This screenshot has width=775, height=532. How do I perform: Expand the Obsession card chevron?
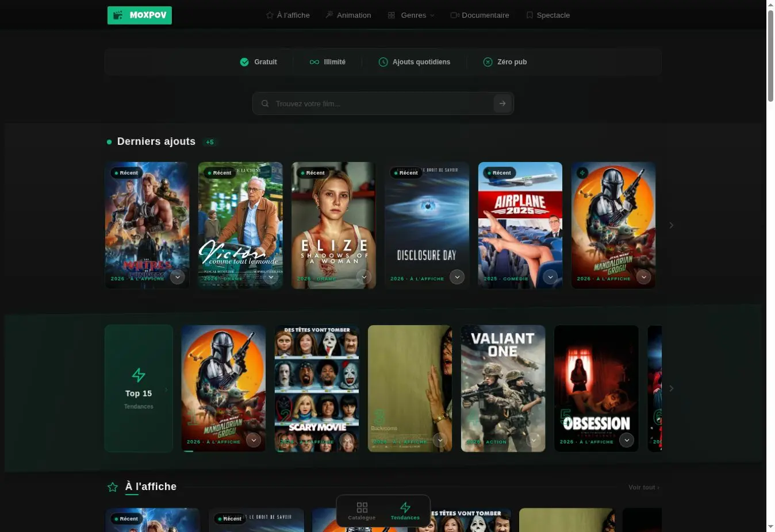pos(627,440)
